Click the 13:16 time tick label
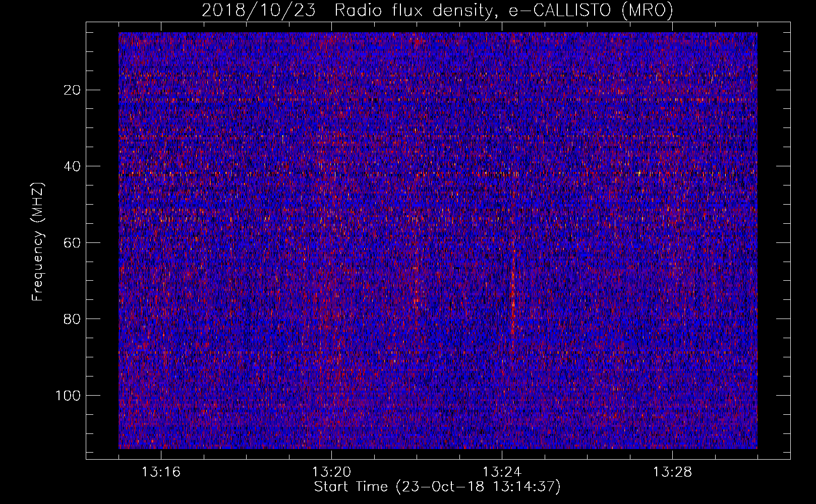This screenshot has width=816, height=504. [x=161, y=472]
